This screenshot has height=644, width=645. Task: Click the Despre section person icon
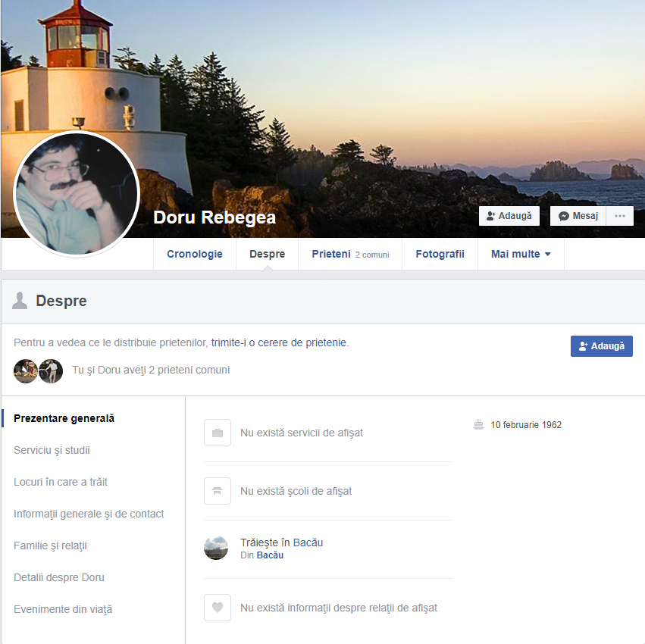(x=20, y=301)
